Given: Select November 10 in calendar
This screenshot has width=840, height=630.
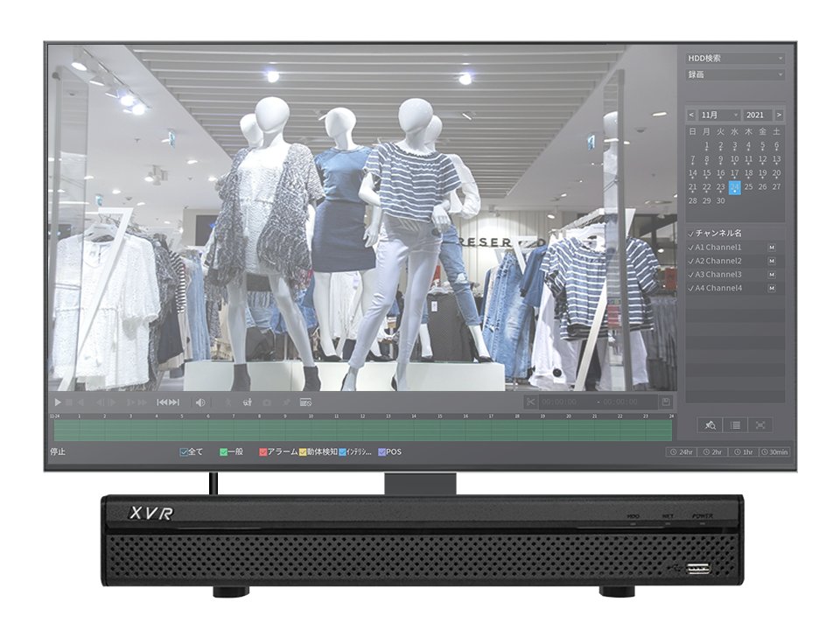Looking at the screenshot, I should 734,159.
